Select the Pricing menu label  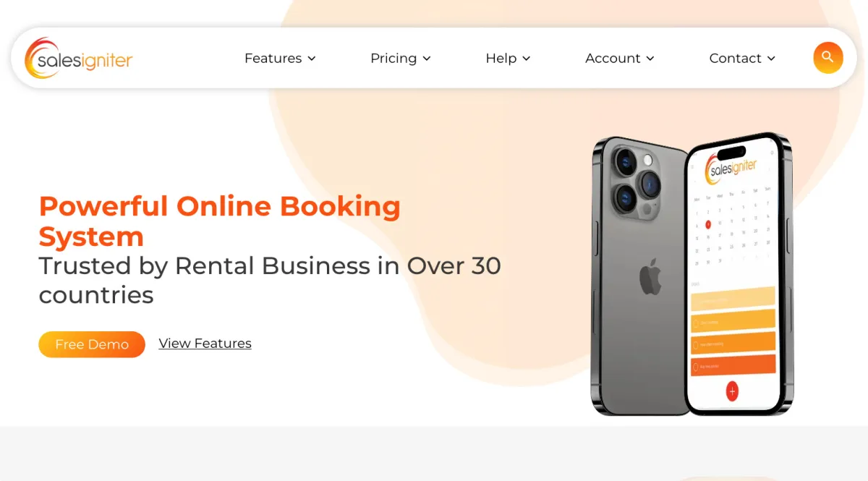(x=393, y=58)
